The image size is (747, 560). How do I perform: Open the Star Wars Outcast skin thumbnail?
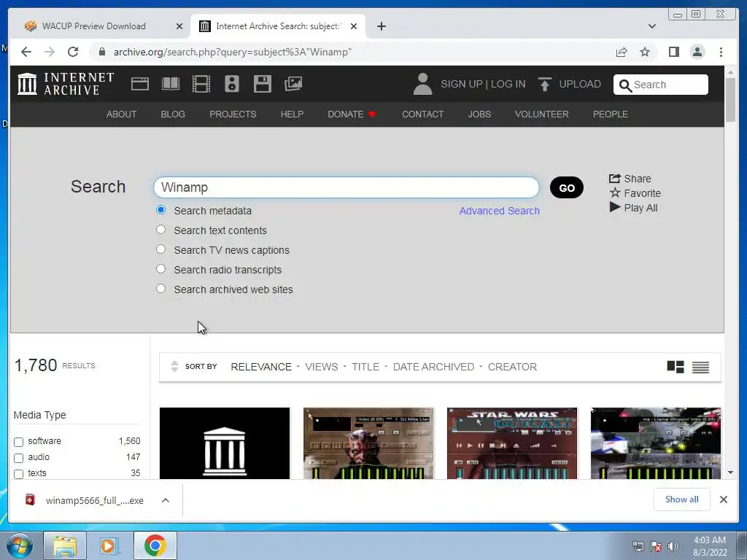pos(512,443)
